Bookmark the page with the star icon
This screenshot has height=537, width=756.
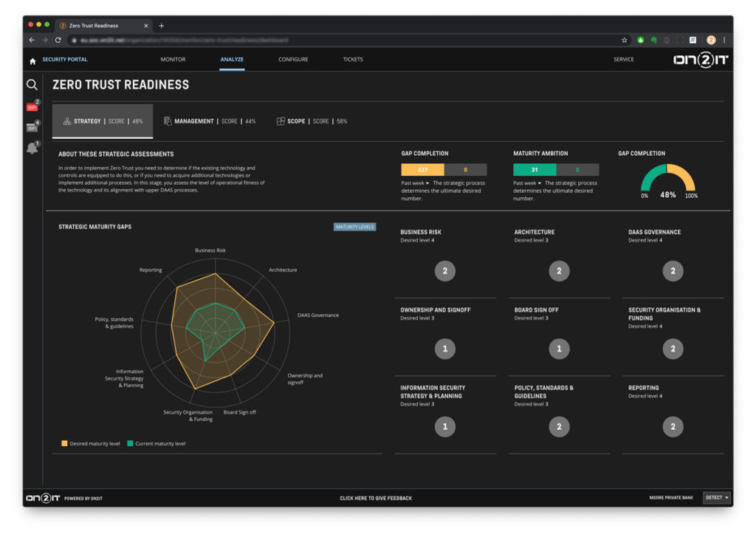point(625,40)
